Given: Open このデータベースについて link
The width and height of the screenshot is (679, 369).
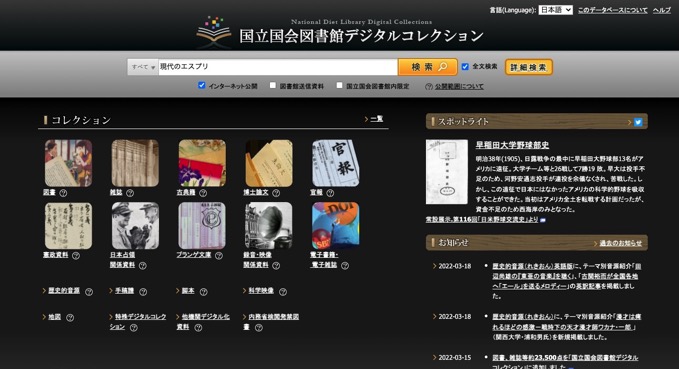Looking at the screenshot, I should coord(613,10).
